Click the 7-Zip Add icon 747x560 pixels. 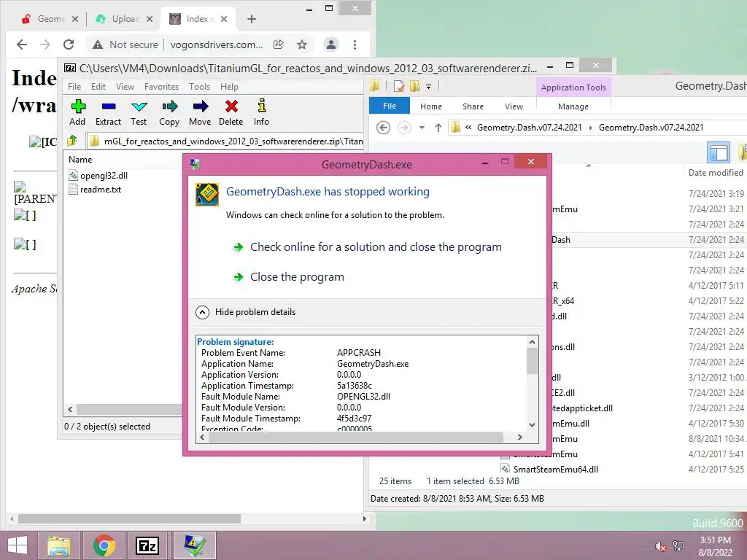coord(78,106)
